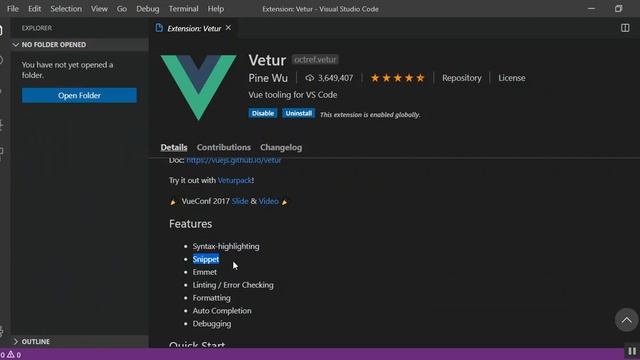Open the Selection menu
Screen dimensions: 640x360
66,9
